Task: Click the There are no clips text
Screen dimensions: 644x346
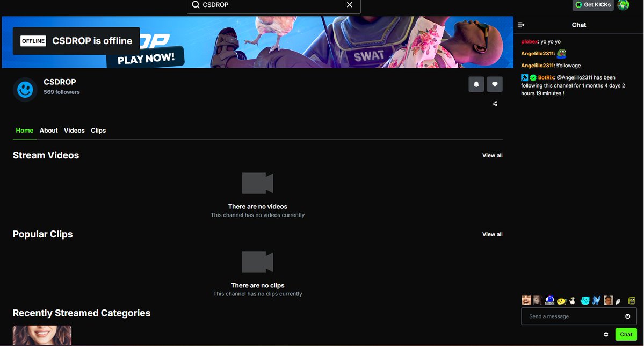Action: pyautogui.click(x=257, y=286)
